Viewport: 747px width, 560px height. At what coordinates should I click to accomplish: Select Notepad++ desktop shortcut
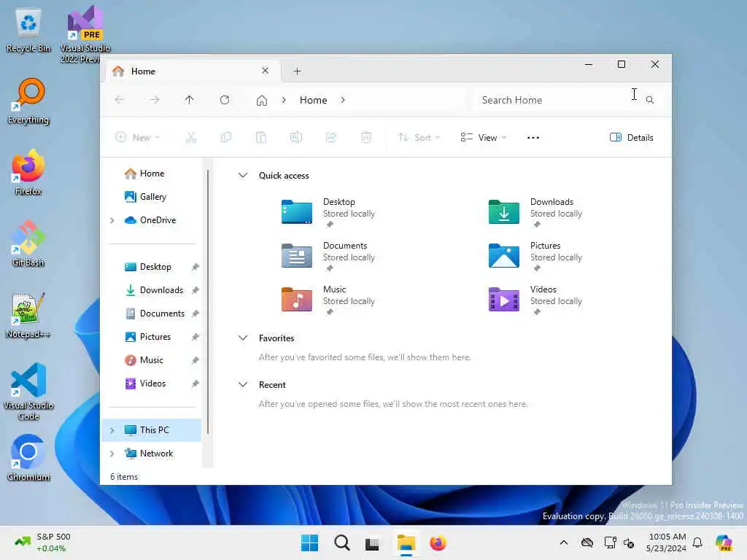28,315
